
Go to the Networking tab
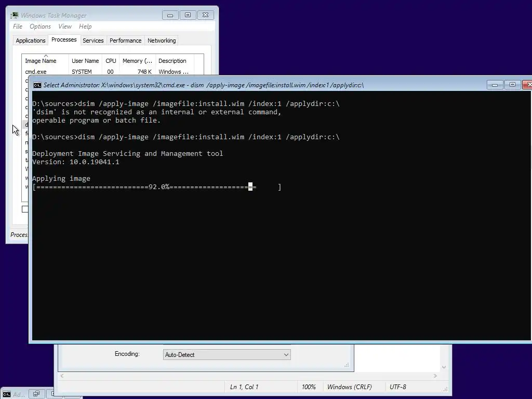(162, 41)
